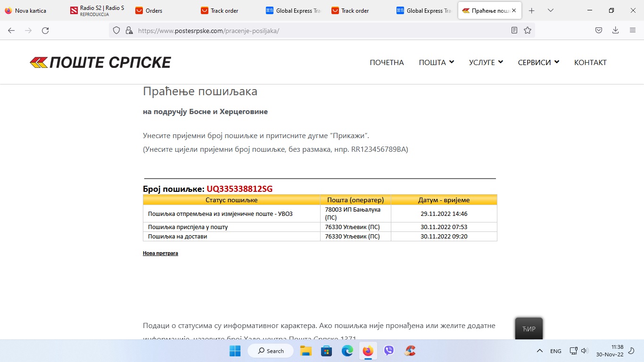Click the Поште Српске logo
644x362 pixels.
100,62
